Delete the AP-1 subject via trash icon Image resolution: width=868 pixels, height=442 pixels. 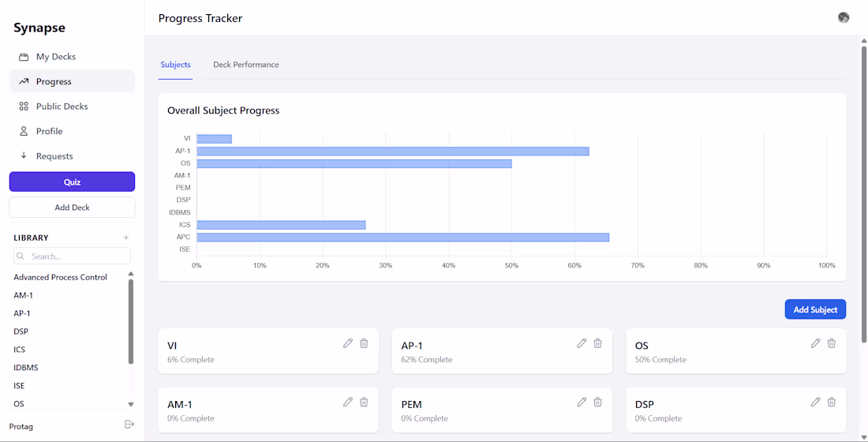click(598, 343)
